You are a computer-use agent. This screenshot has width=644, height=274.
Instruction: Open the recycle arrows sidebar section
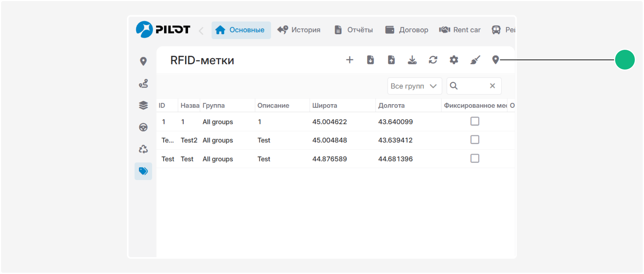coord(143,149)
